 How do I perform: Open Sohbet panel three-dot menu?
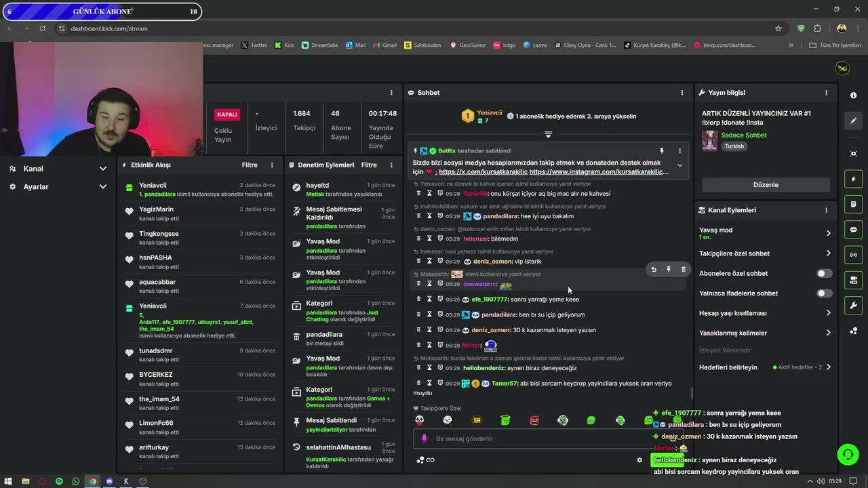pyautogui.click(x=682, y=93)
